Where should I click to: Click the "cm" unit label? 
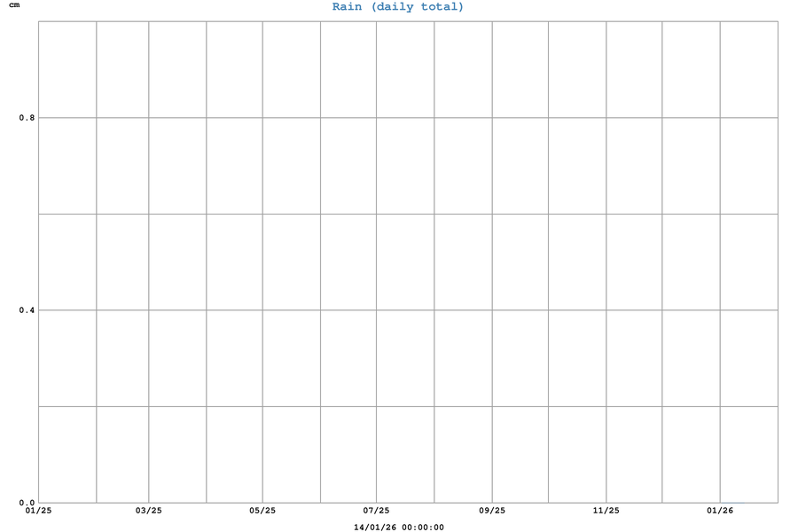[13, 5]
